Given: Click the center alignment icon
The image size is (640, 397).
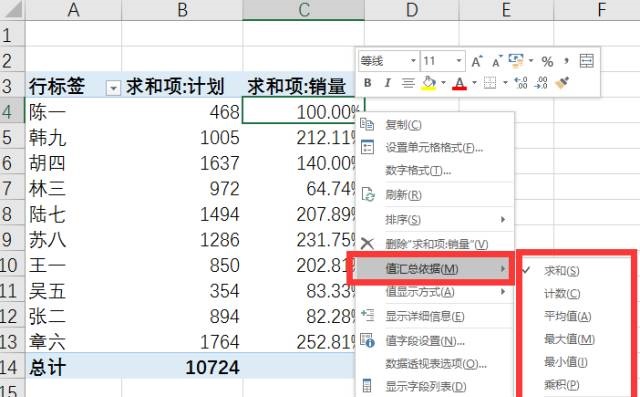Looking at the screenshot, I should click(x=408, y=83).
